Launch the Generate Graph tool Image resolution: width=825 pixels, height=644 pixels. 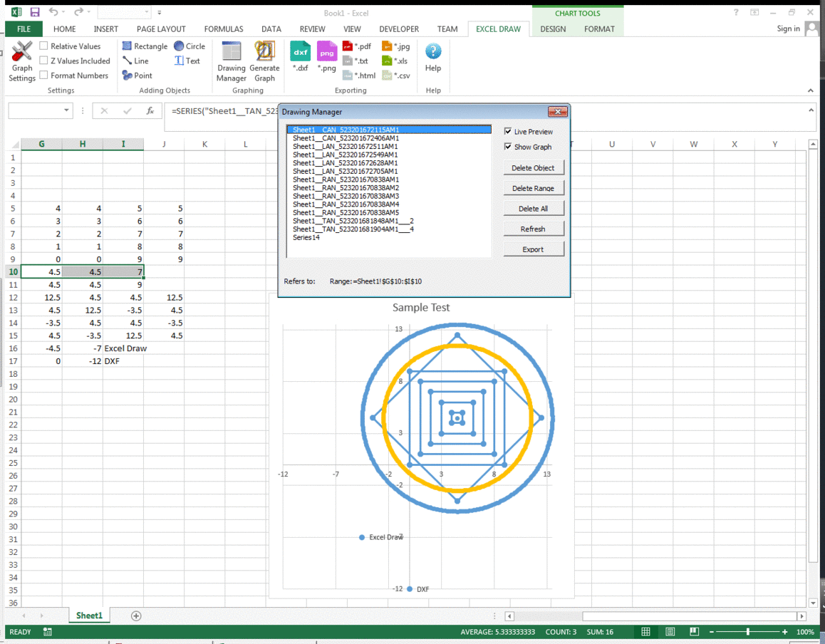coord(264,61)
